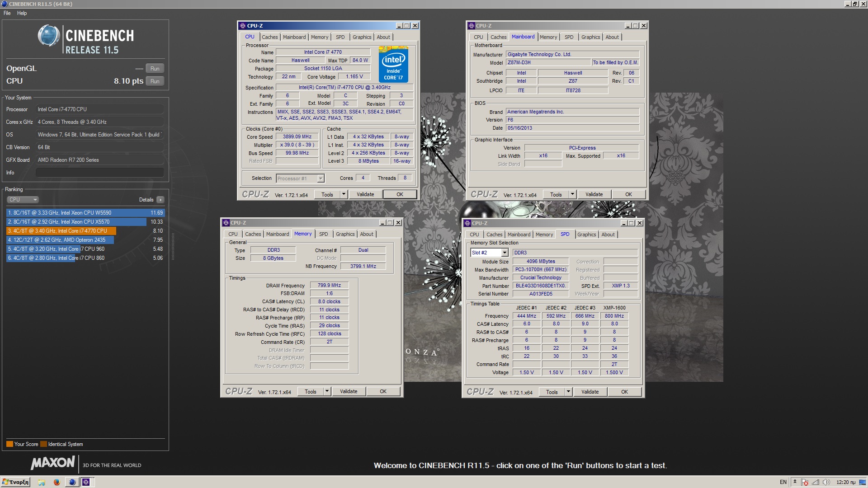Click the BIOS date 05/16/2013 field
Screen dimensions: 868x488
tap(572, 128)
